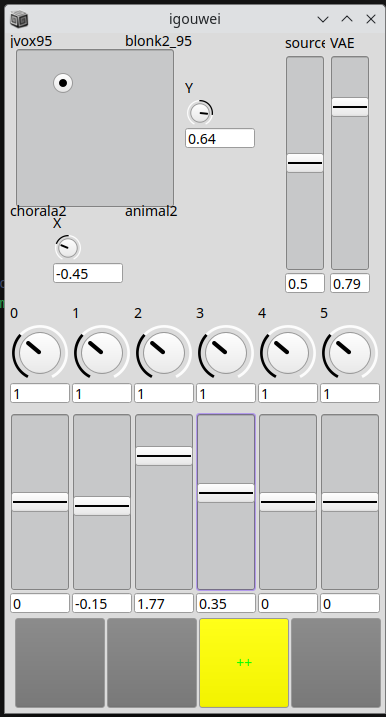The height and width of the screenshot is (717, 386).
Task: Click the window chevron-up button
Action: (x=347, y=19)
